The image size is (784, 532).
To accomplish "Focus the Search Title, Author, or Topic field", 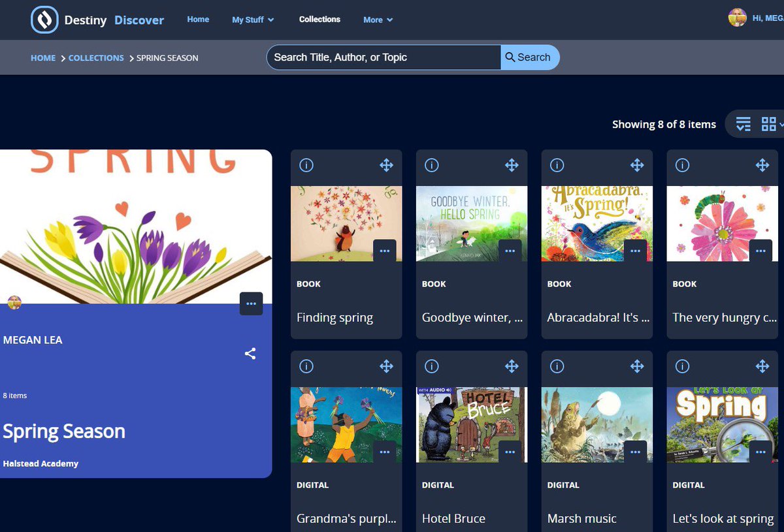I will coord(384,57).
